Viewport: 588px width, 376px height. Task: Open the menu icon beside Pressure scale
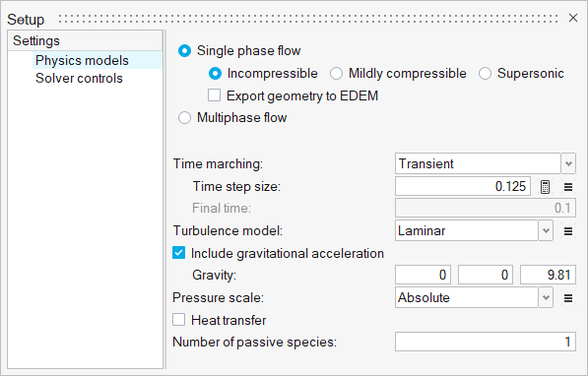[x=568, y=298]
